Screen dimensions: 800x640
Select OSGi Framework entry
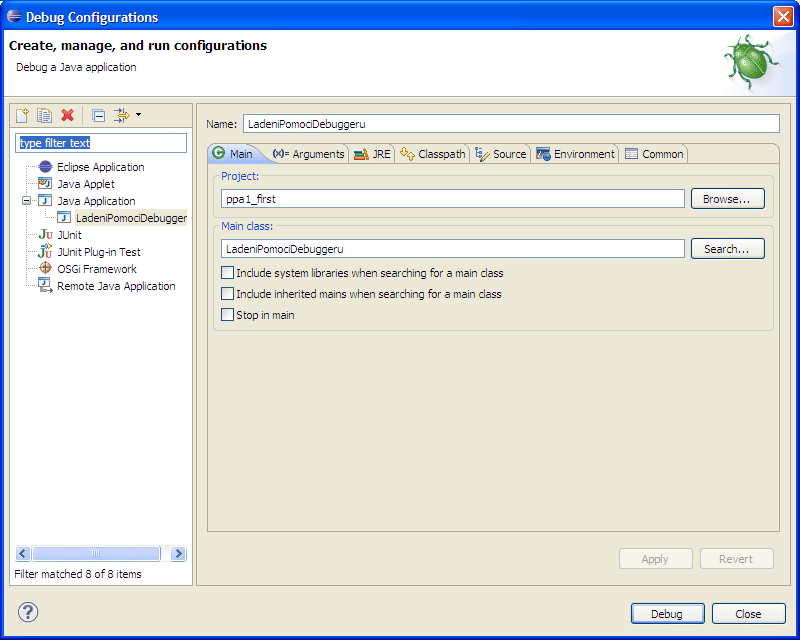click(x=96, y=269)
